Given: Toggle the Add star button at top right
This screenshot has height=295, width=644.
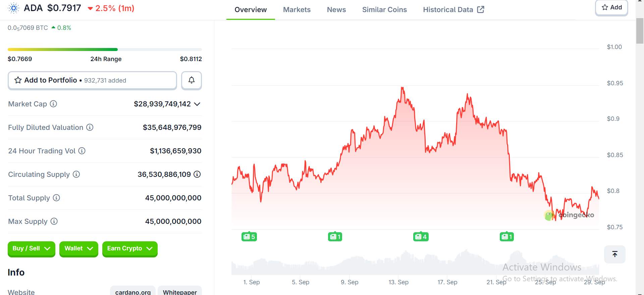Looking at the screenshot, I should [611, 7].
